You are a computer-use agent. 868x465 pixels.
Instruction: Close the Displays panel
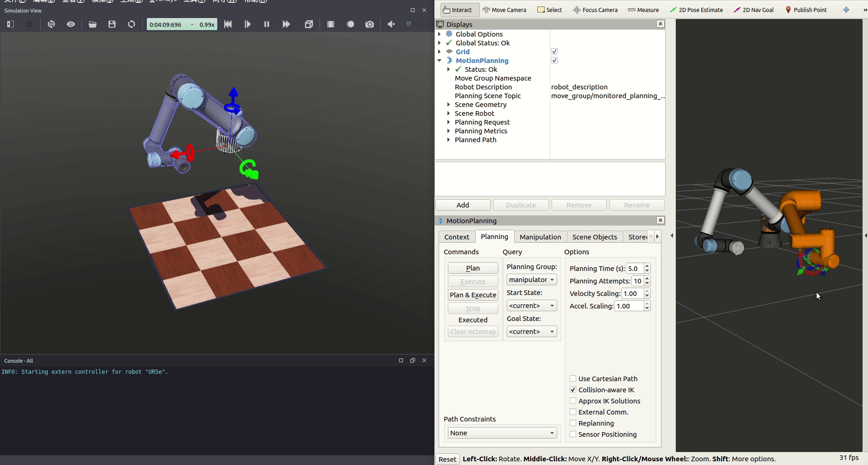coord(660,24)
